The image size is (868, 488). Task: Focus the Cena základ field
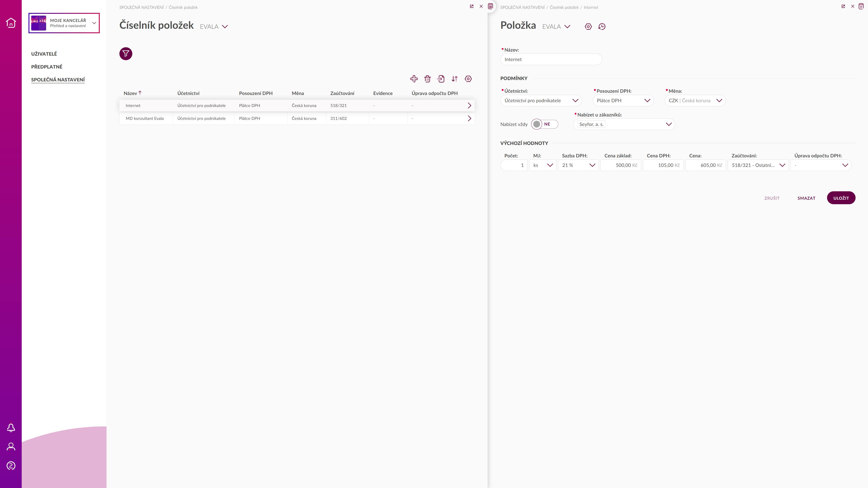coord(621,165)
